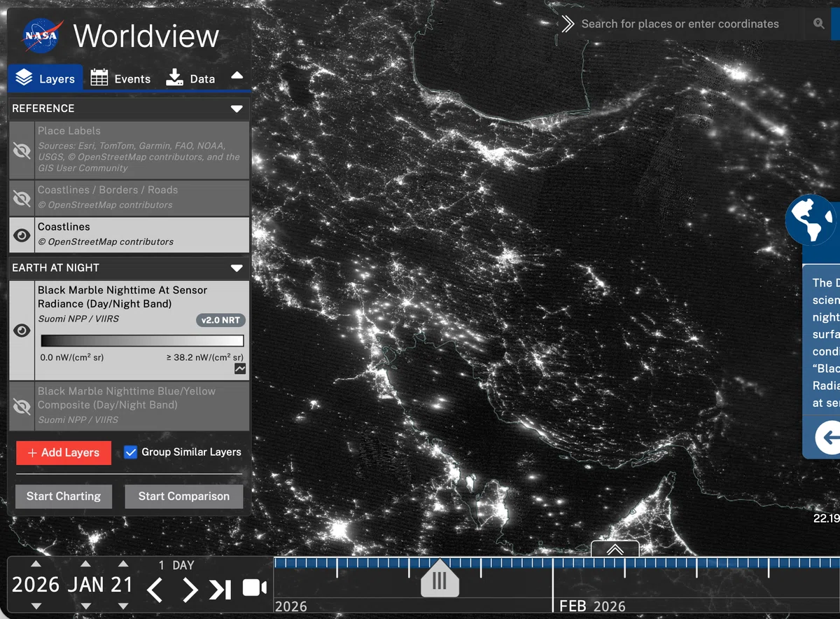Show Coastlines / Borders / Roads layer
Screen dimensions: 840x619
coord(22,198)
